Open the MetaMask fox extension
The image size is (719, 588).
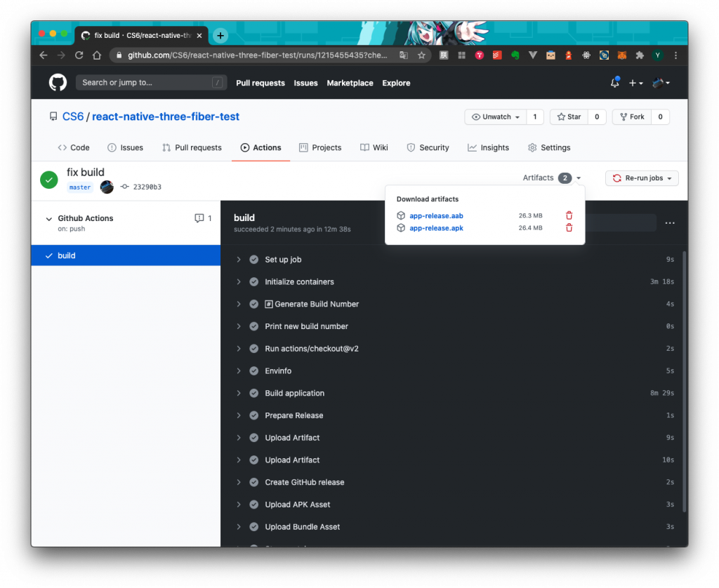click(x=622, y=55)
